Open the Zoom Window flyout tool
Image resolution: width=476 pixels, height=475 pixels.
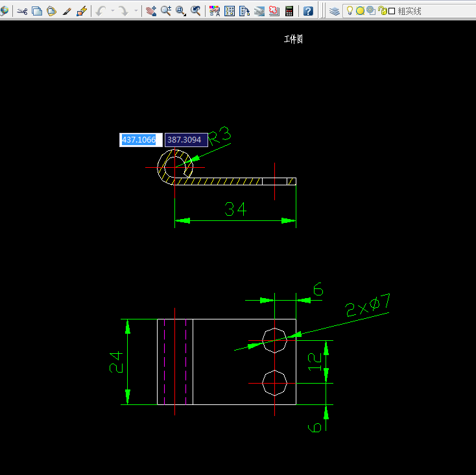(x=181, y=12)
